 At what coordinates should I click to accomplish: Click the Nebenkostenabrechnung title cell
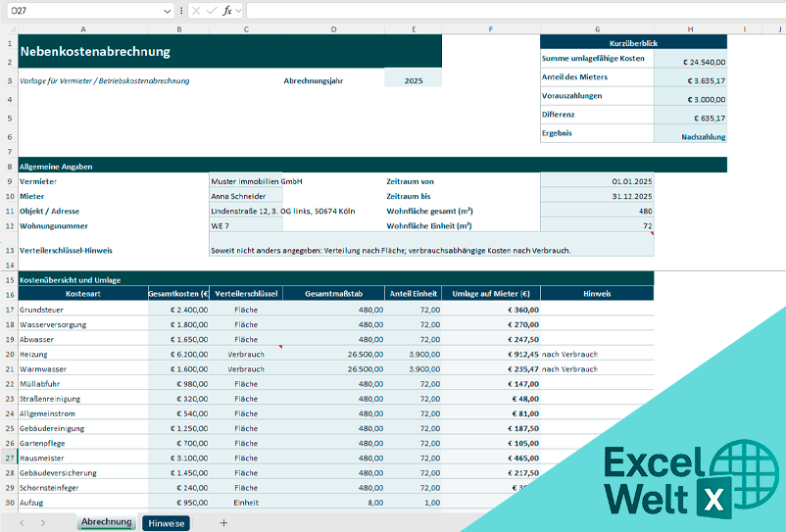pyautogui.click(x=230, y=51)
